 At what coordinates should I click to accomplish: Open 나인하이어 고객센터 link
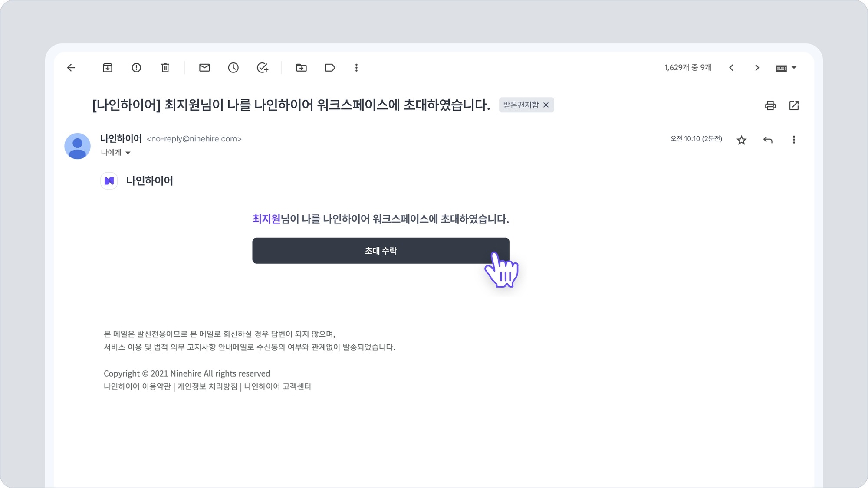pyautogui.click(x=278, y=386)
